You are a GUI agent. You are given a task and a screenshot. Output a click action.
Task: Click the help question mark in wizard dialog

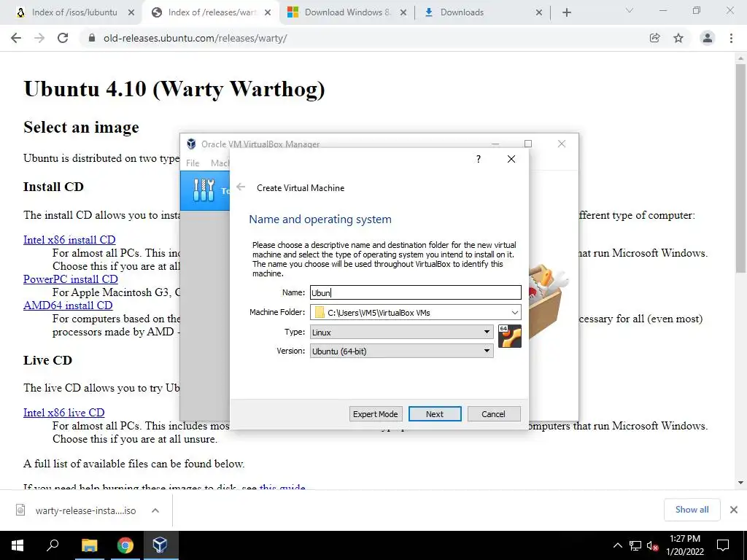479,159
